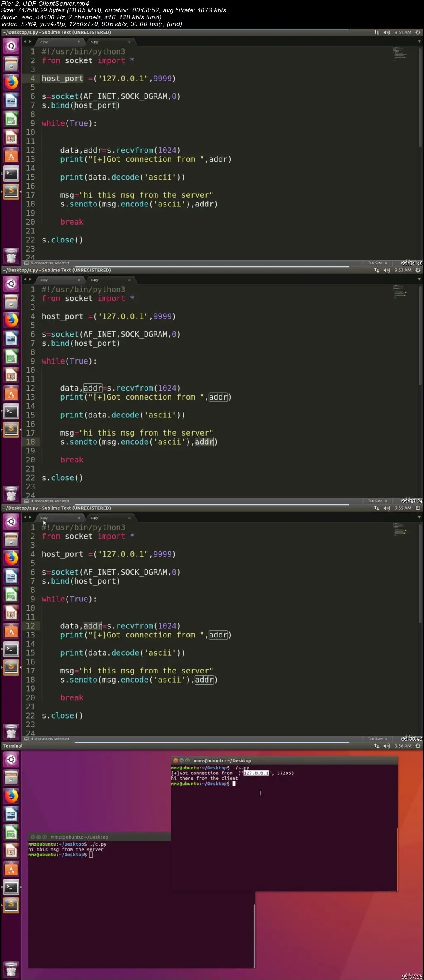424x980 pixels.
Task: Open 'Tab Size: 4' menu in 9:53 AM frame
Action: (x=377, y=501)
